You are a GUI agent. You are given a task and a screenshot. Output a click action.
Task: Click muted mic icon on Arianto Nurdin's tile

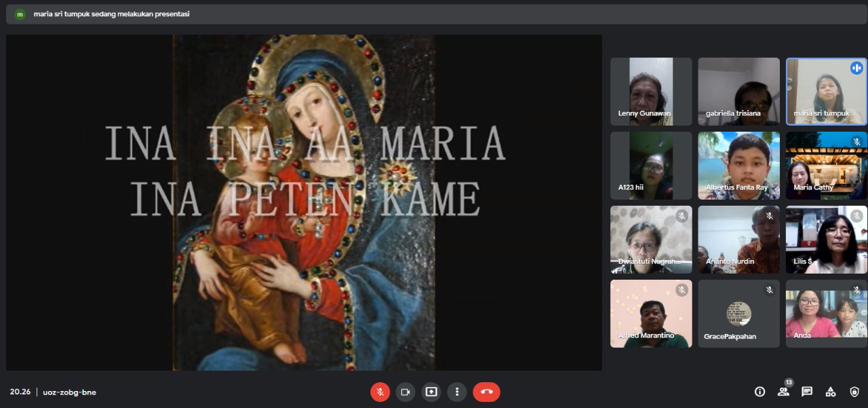[x=769, y=216]
